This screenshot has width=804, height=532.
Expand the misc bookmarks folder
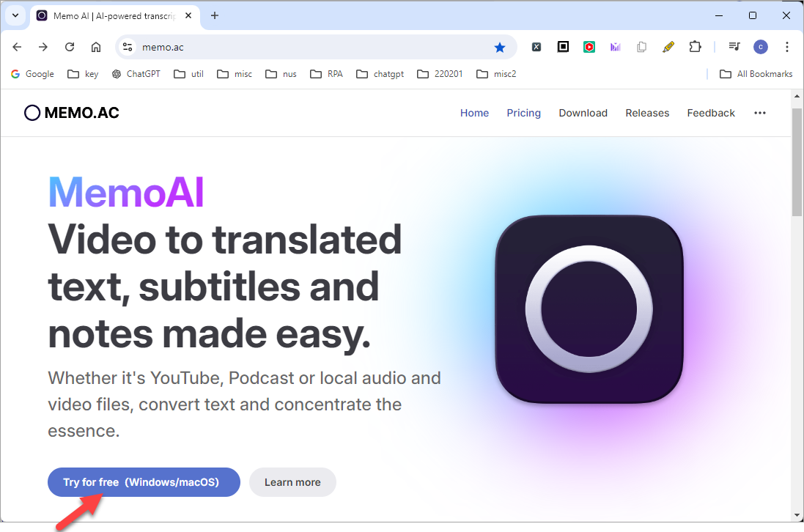(x=235, y=74)
